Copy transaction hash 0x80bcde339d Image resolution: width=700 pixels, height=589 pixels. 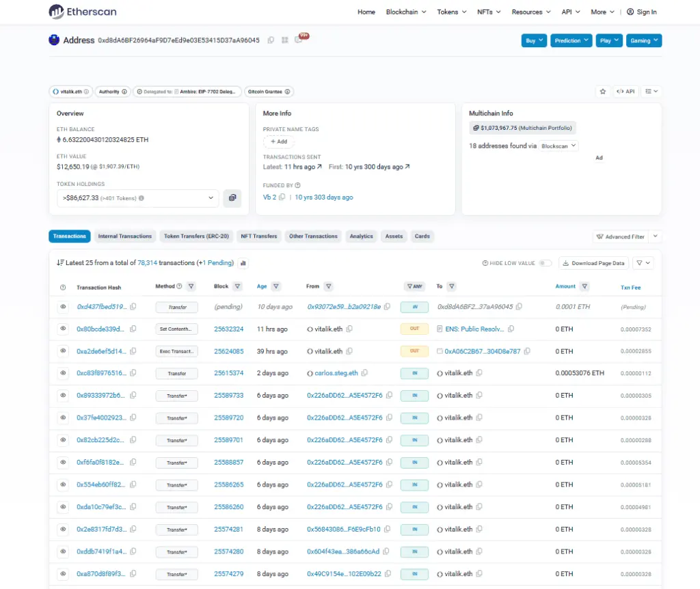click(x=133, y=329)
